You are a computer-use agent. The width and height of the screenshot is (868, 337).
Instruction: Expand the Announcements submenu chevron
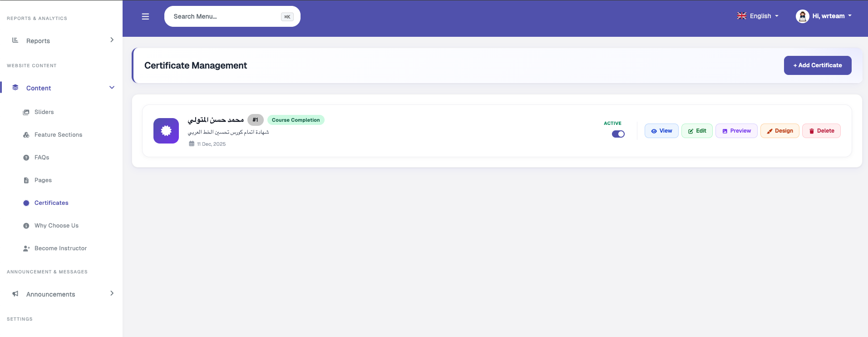pyautogui.click(x=112, y=293)
